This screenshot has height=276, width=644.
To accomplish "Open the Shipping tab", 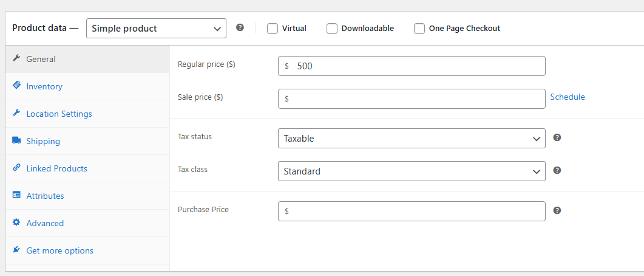I will click(43, 141).
